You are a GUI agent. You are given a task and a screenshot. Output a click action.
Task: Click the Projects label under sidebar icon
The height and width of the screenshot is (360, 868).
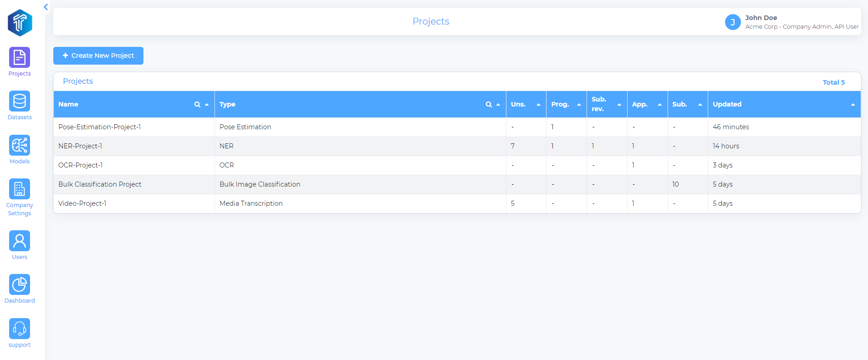[x=20, y=74]
